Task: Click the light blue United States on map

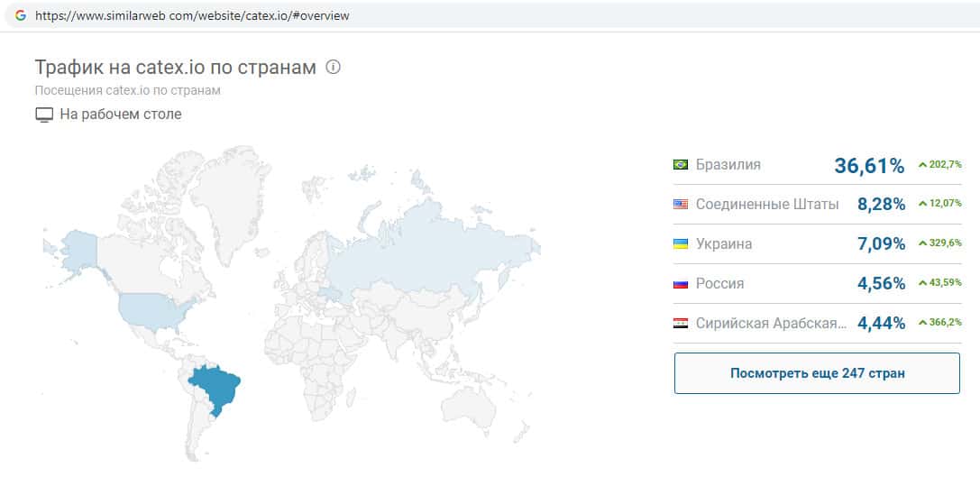Action: 153,307
